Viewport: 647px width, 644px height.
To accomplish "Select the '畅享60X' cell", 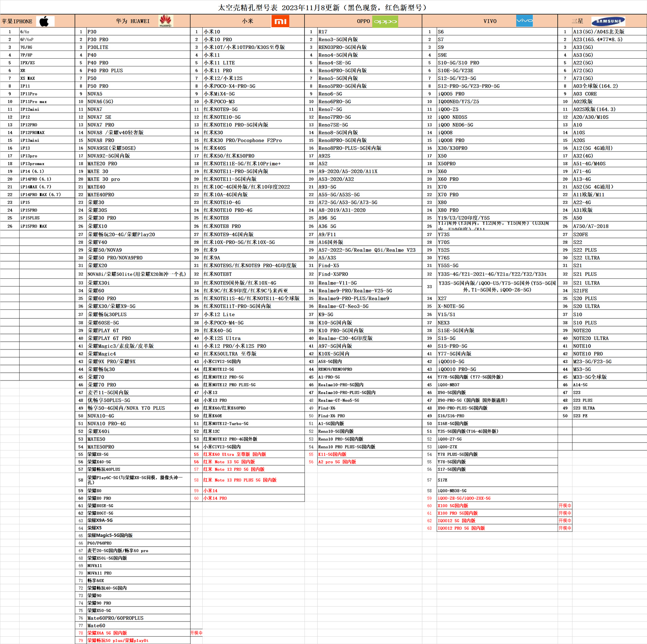I will (138, 580).
